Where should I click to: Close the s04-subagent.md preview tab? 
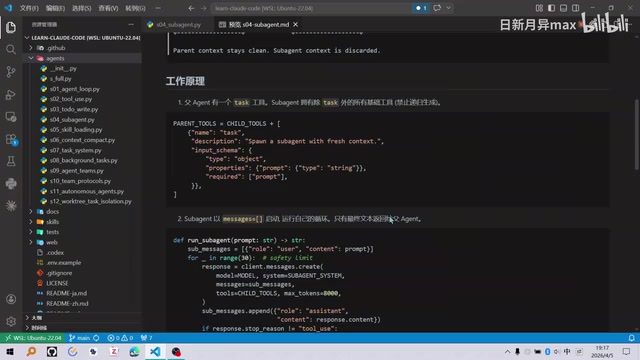coord(296,24)
